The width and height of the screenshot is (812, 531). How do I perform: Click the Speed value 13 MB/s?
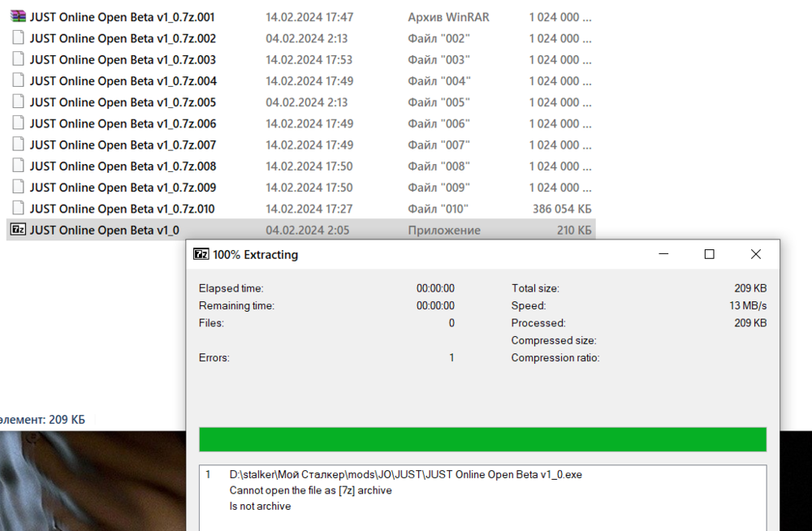click(748, 305)
